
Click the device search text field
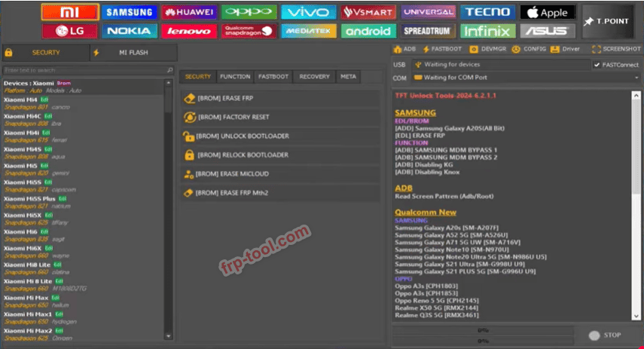tap(84, 70)
